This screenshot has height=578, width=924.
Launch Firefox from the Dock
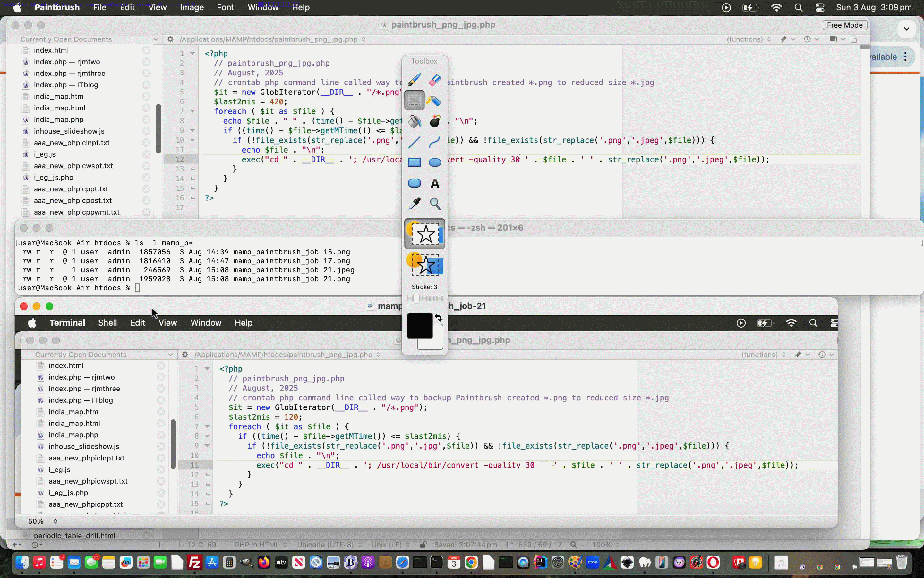pyautogui.click(x=264, y=562)
